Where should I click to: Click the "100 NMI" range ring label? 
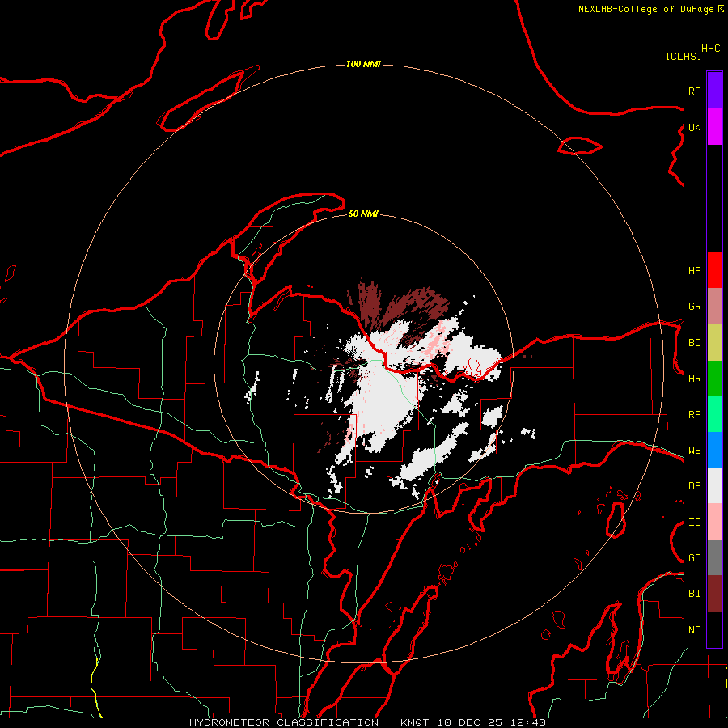[363, 64]
